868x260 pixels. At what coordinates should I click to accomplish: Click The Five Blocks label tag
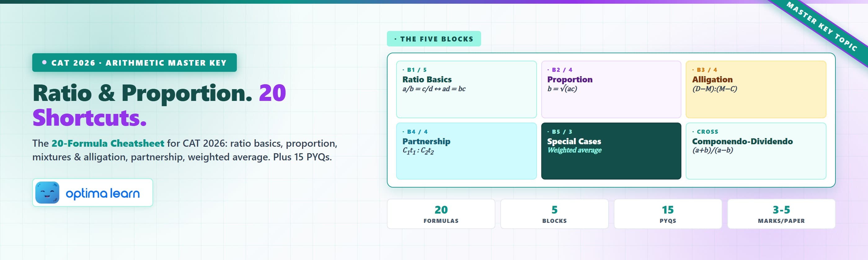pyautogui.click(x=434, y=39)
